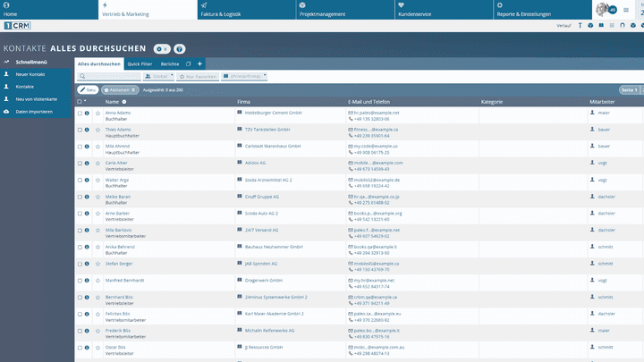Click the Schnellmenü chart icon
Image resolution: width=644 pixels, height=362 pixels.
click(x=6, y=62)
